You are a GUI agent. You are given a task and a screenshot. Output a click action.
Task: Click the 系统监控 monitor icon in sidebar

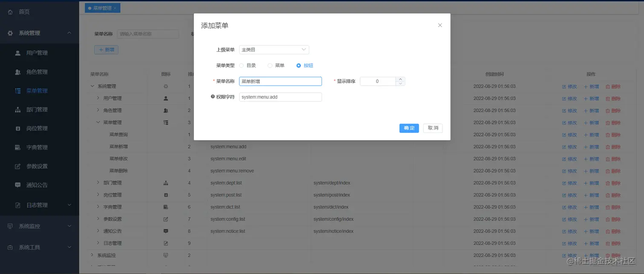pyautogui.click(x=10, y=226)
